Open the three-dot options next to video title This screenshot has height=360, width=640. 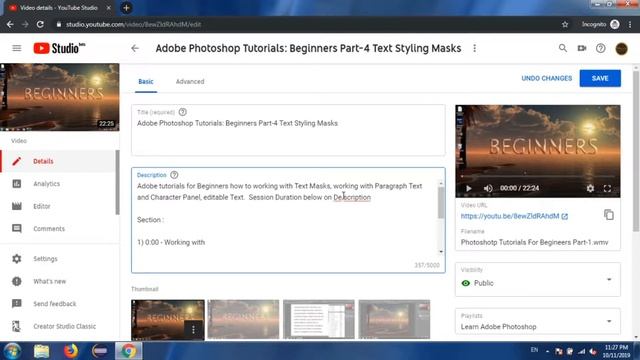coord(474,48)
